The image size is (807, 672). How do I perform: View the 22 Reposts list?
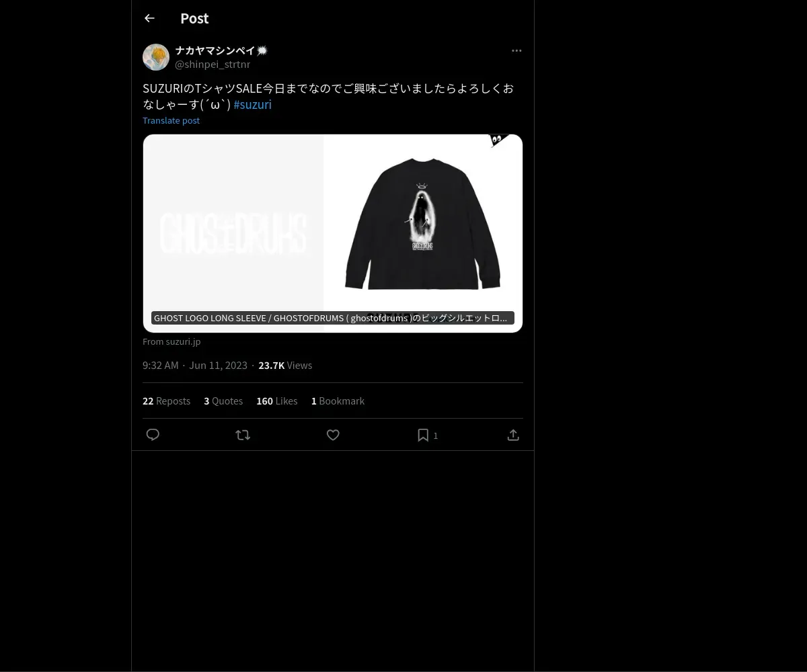click(166, 401)
